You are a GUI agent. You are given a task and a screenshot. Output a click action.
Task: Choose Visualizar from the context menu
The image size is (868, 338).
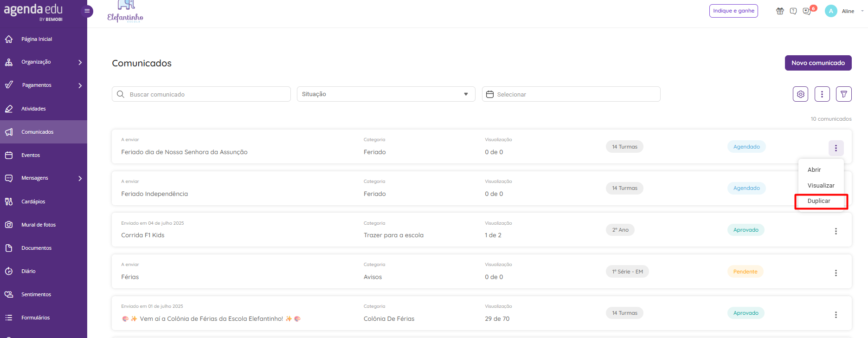821,185
